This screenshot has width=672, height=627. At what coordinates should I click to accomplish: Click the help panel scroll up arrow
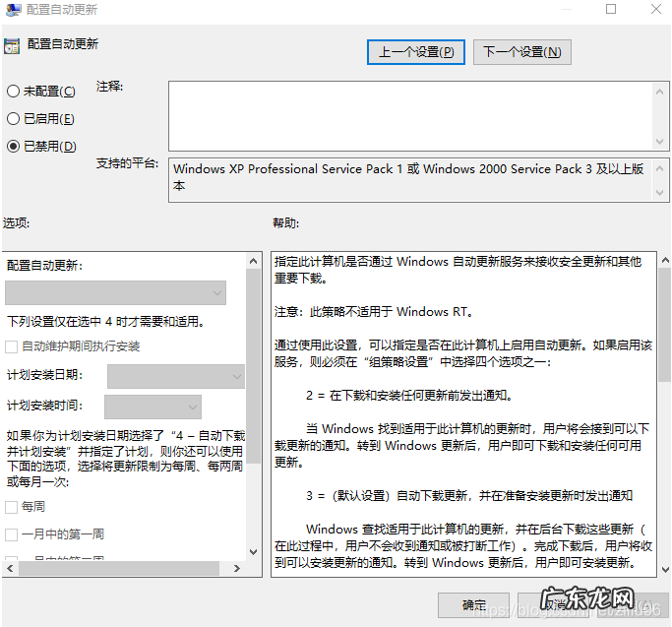point(665,260)
